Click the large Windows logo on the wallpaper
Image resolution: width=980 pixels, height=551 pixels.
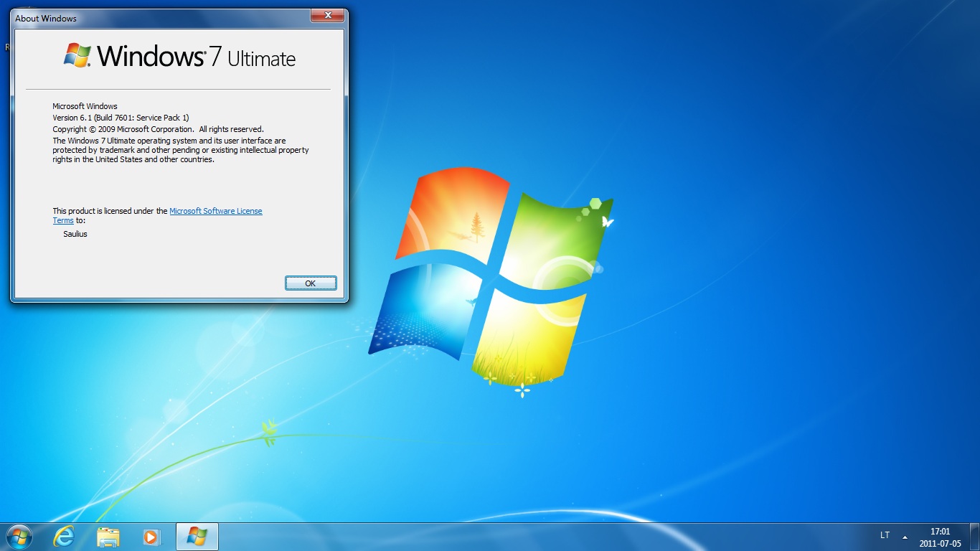pos(491,280)
